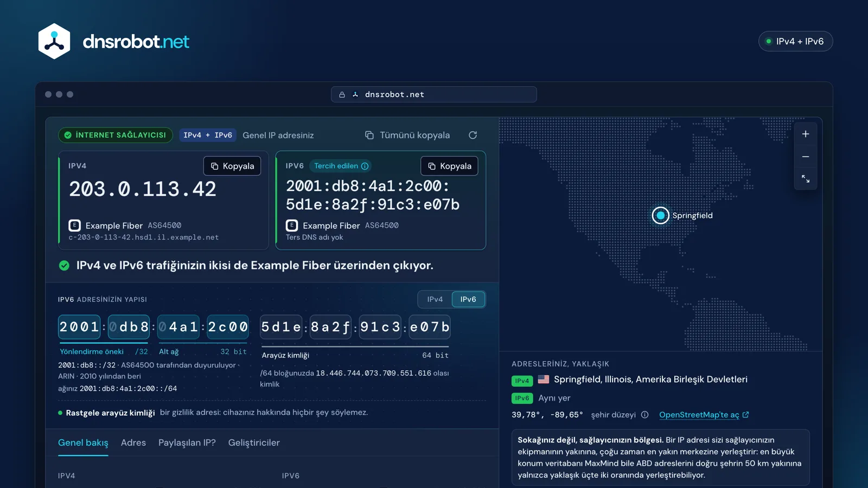Click the 04a1 hextet segment
868x488 pixels.
pos(178,327)
